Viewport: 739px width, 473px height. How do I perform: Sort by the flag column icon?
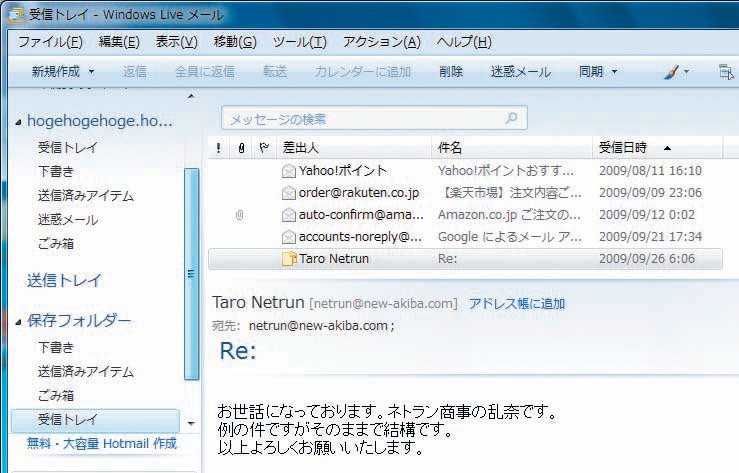[x=264, y=148]
